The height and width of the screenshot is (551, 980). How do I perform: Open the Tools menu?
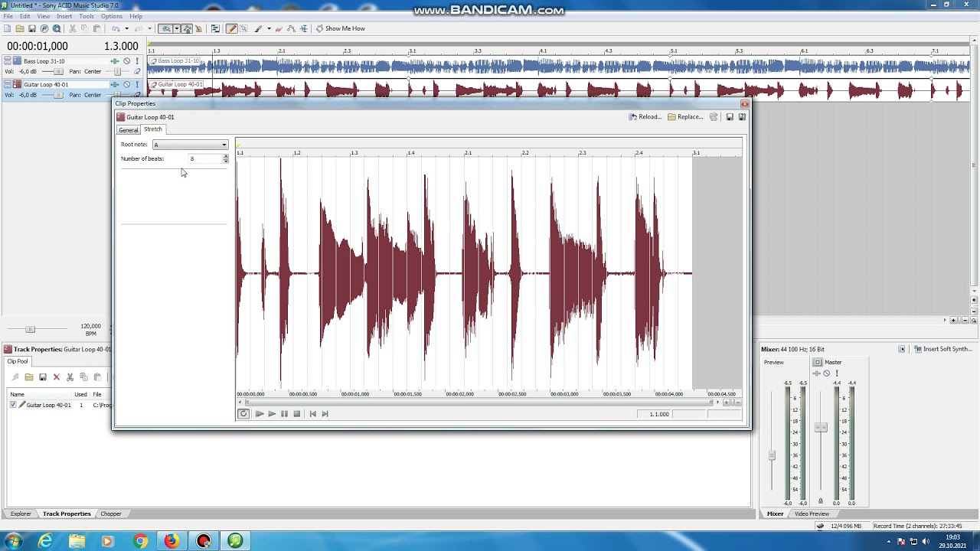[87, 16]
